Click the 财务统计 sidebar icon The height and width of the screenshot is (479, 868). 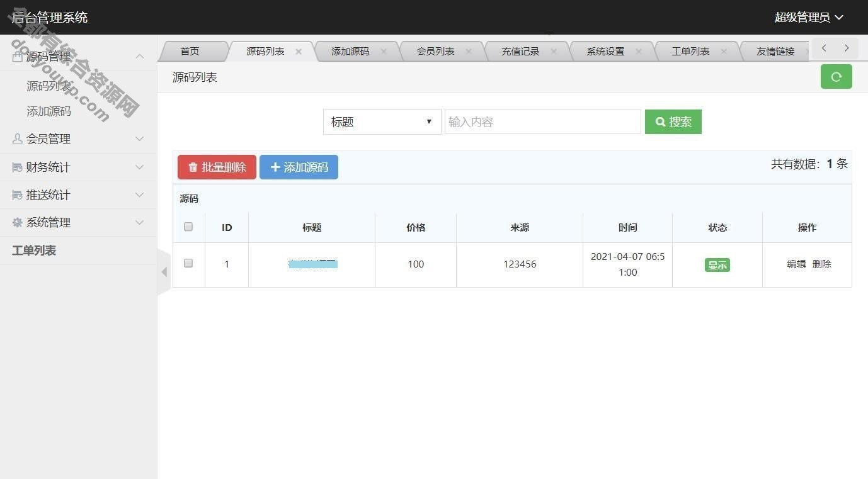click(17, 167)
